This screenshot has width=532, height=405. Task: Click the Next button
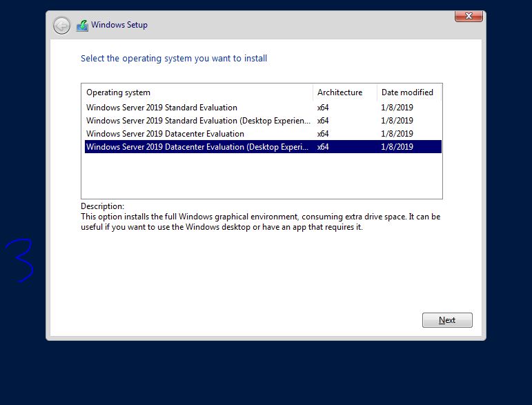coord(447,320)
